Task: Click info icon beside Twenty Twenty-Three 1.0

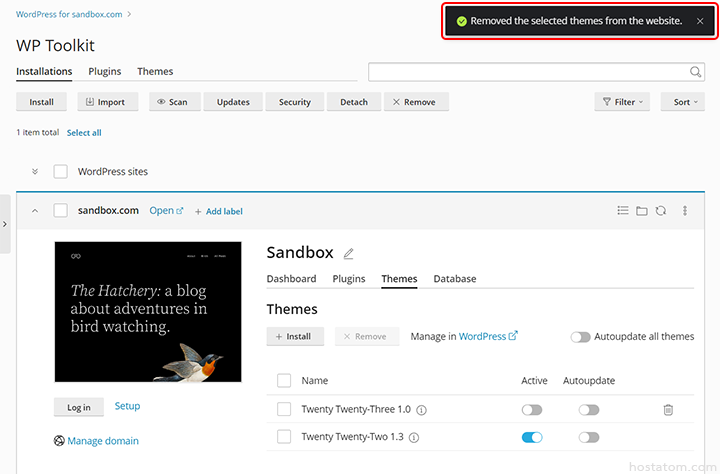Action: [421, 410]
